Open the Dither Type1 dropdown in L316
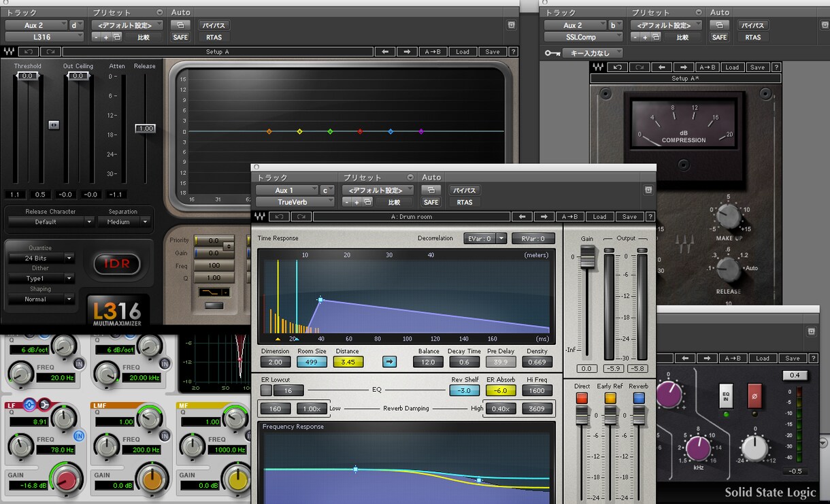Screen dimensions: 830x504 pos(41,278)
